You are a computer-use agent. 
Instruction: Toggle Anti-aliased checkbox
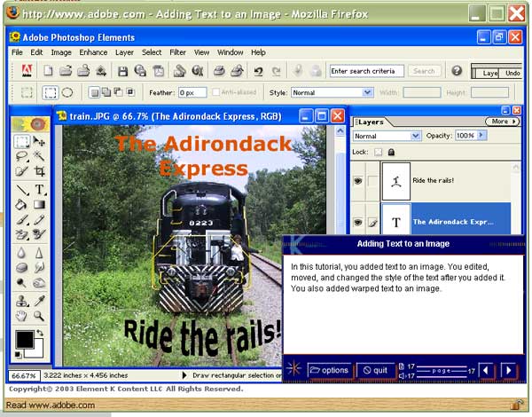point(215,92)
